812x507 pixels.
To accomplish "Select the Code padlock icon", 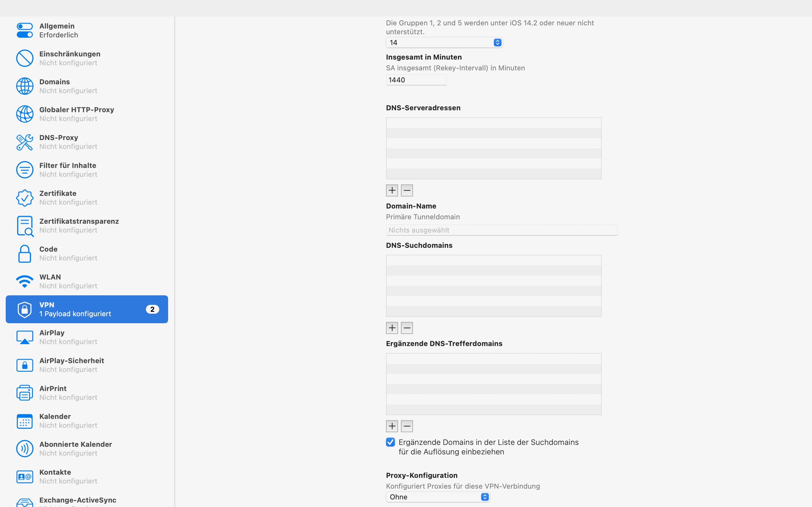I will click(24, 253).
